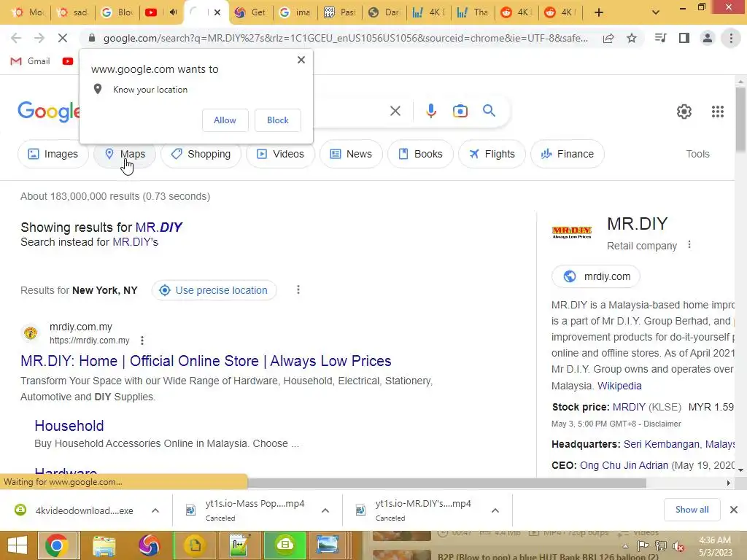Switch to Videos results
Viewport: 747px width, 560px height.
click(x=281, y=154)
